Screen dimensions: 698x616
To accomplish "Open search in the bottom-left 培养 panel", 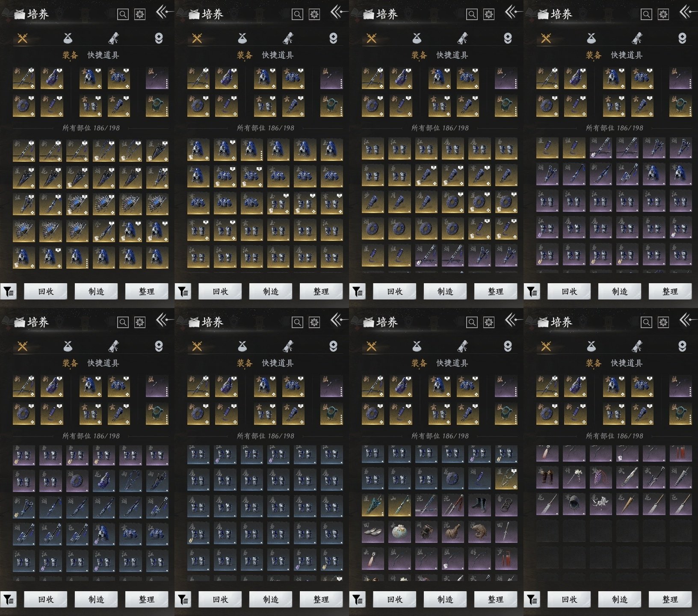I will click(x=123, y=322).
